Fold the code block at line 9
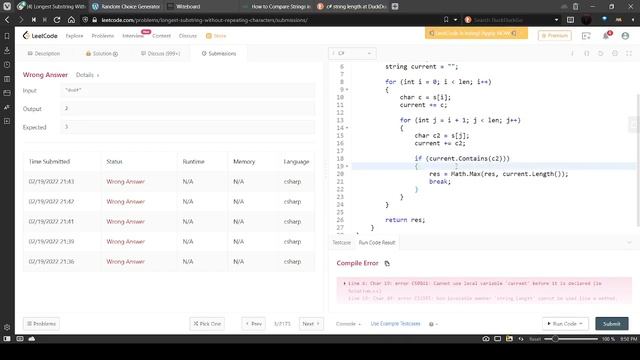Image resolution: width=640 pixels, height=360 pixels. tap(347, 89)
